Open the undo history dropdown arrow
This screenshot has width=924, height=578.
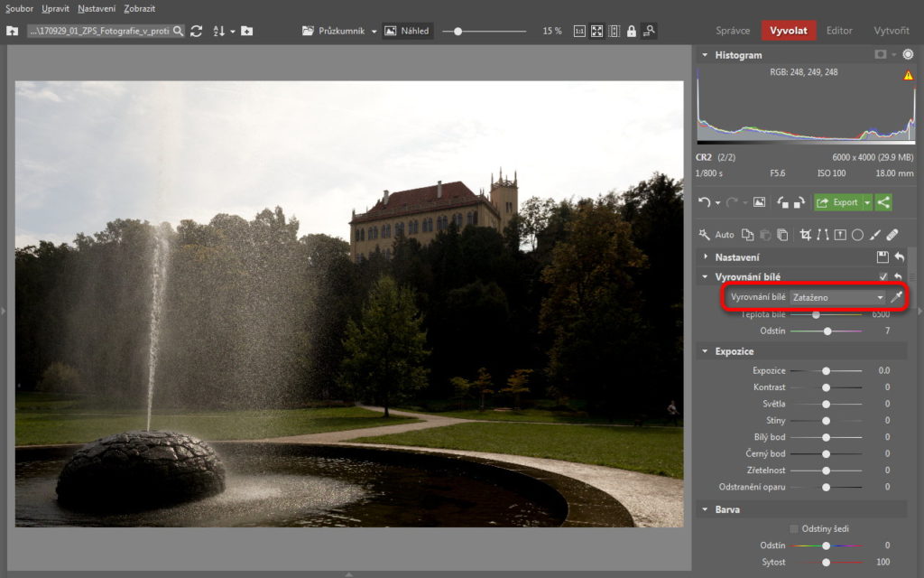[717, 203]
